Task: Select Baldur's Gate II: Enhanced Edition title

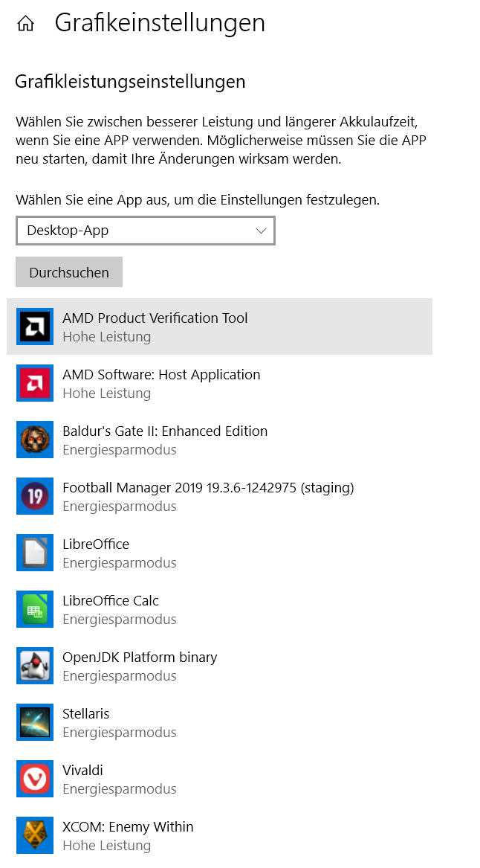Action: pos(165,431)
